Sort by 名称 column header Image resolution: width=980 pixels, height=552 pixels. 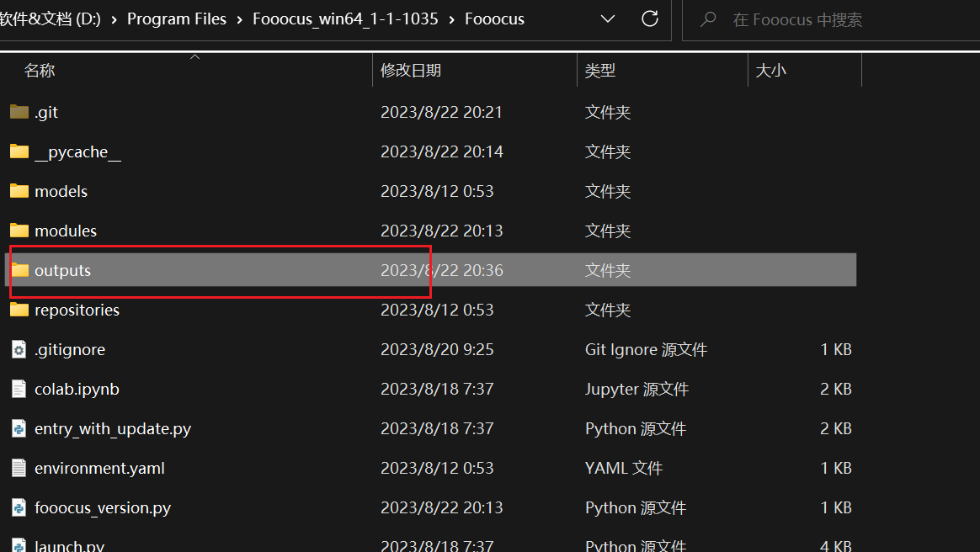[x=40, y=71]
